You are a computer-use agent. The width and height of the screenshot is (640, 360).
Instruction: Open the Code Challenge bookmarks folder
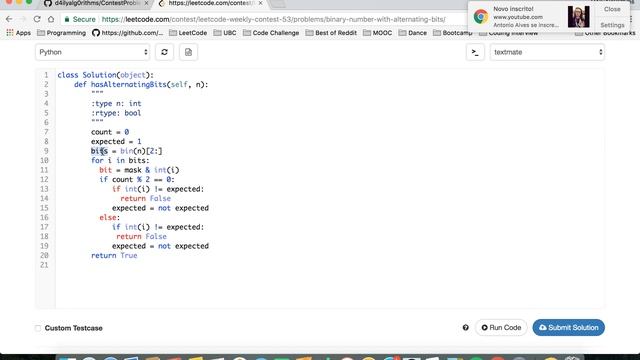pyautogui.click(x=271, y=33)
